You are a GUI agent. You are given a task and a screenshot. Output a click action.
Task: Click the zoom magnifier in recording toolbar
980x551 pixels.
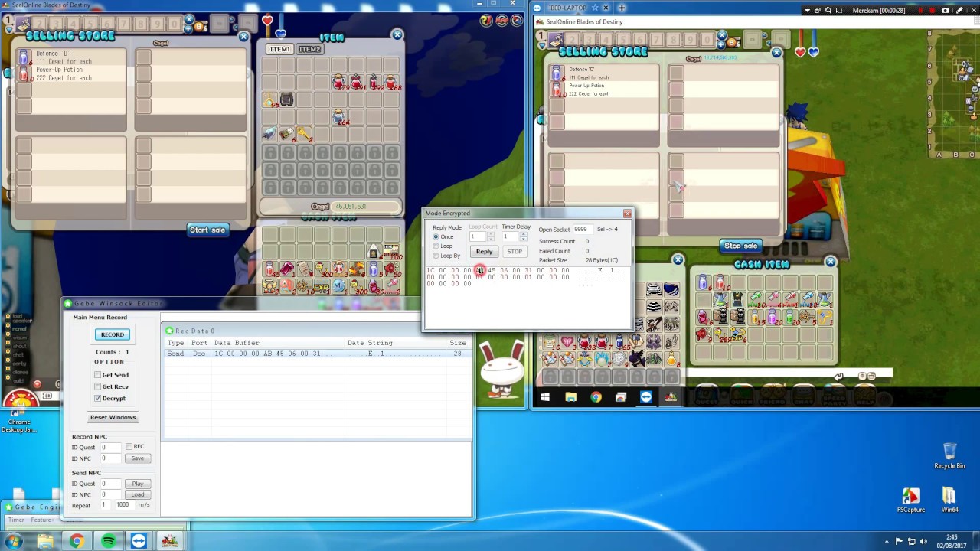coord(828,11)
